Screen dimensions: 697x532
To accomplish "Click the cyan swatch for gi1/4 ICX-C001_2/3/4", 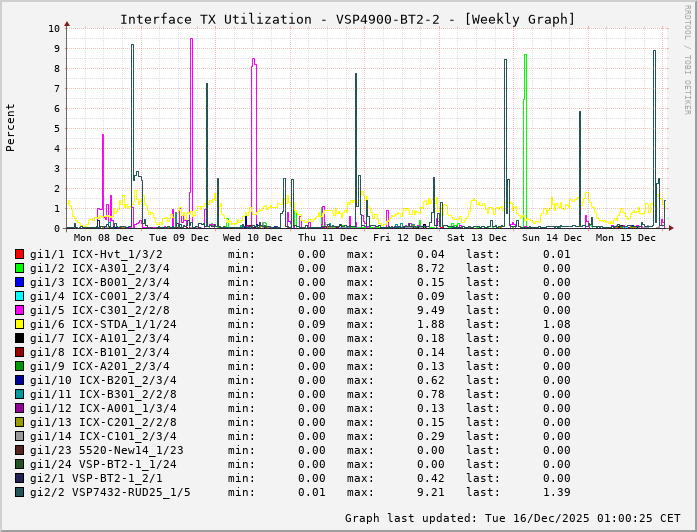I will coord(19,296).
